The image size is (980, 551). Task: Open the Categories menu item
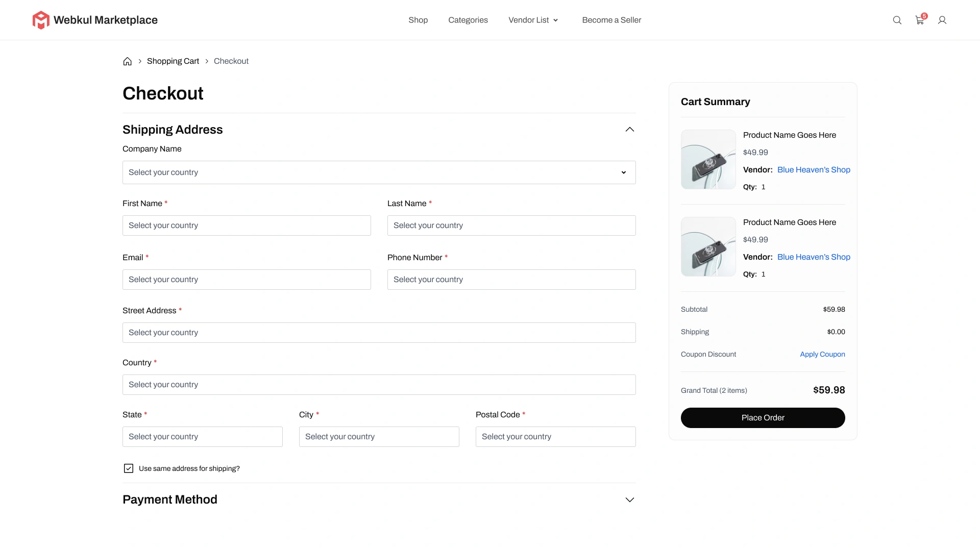click(x=468, y=20)
